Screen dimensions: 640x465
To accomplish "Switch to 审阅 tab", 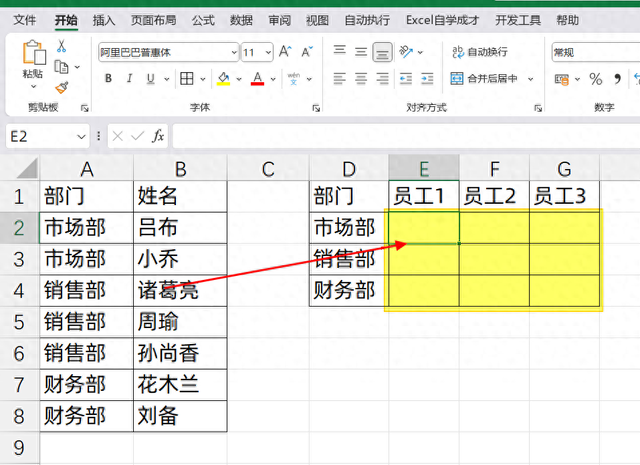I will 280,20.
